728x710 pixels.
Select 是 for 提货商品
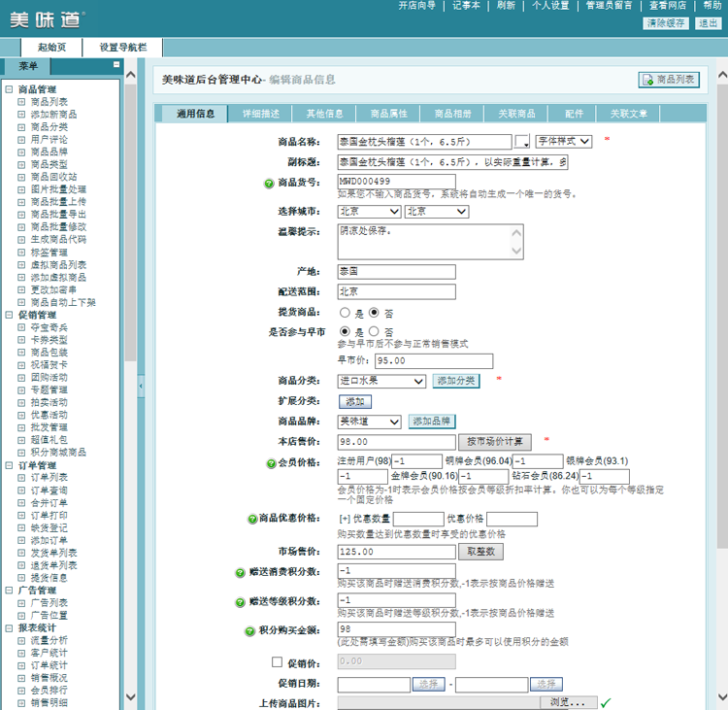click(345, 313)
